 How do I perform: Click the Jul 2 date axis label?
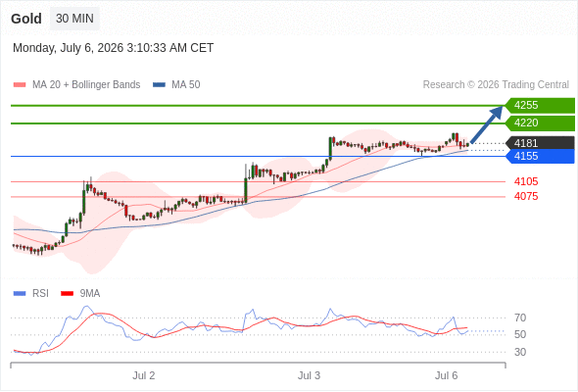(144, 375)
